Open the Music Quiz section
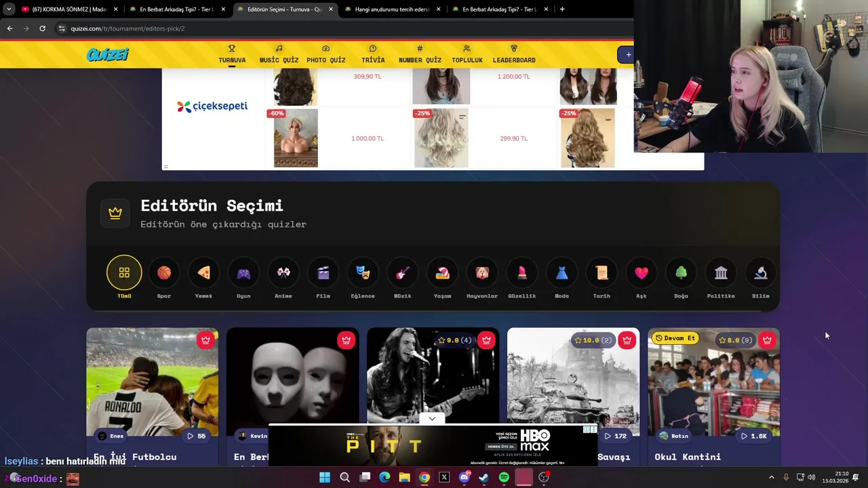The height and width of the screenshot is (488, 868). pyautogui.click(x=279, y=54)
